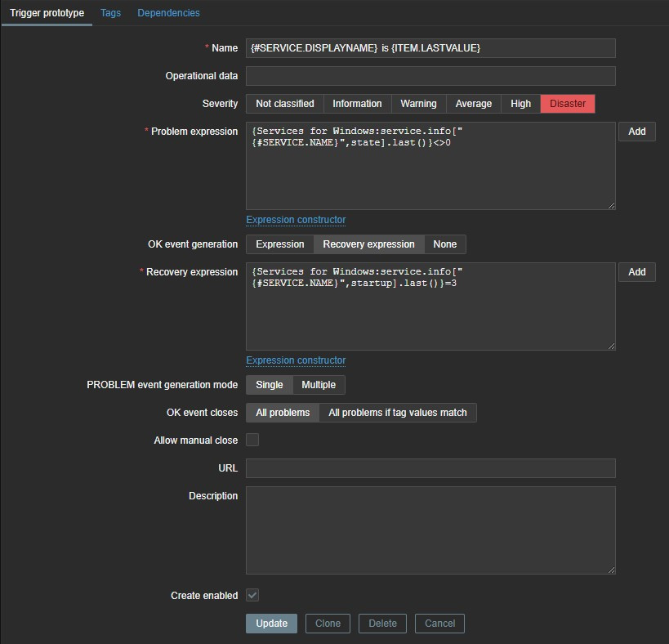Set PROBLEM event generation mode to Multiple
The width and height of the screenshot is (669, 644).
[x=319, y=385]
